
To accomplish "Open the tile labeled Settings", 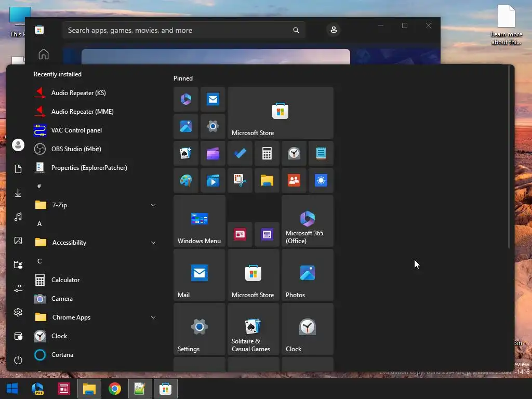I will [199, 329].
